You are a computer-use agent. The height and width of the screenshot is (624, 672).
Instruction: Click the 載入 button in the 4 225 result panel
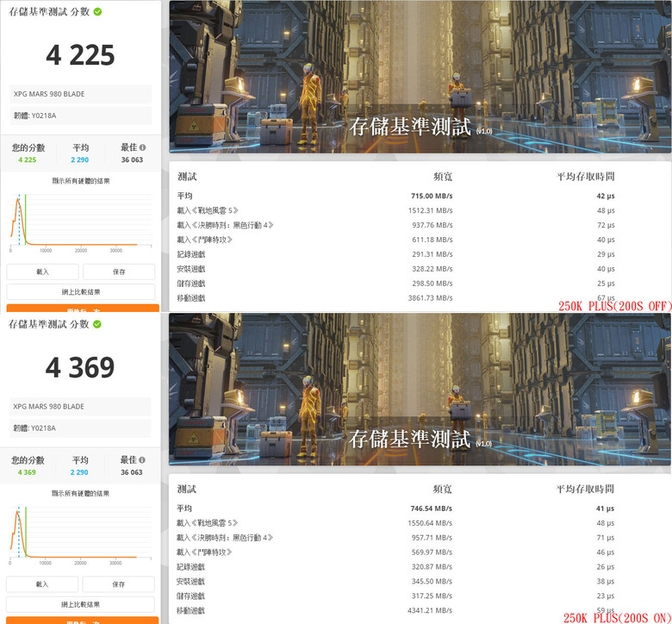pos(42,271)
